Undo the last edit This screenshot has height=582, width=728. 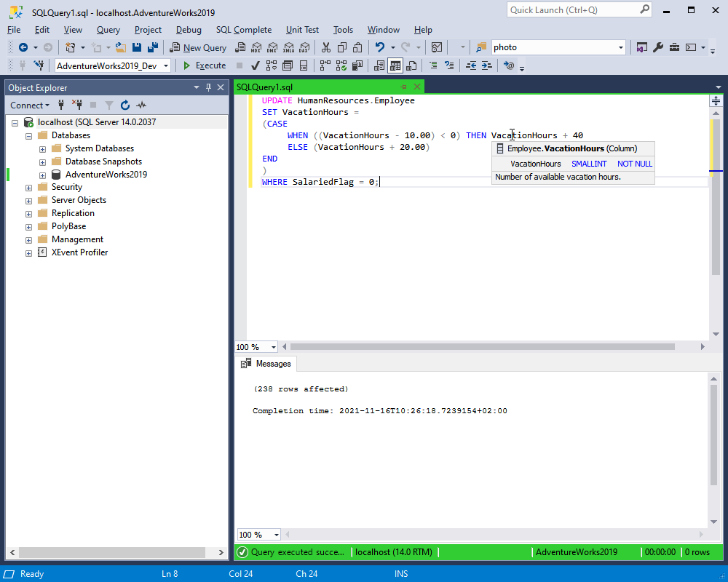(379, 47)
